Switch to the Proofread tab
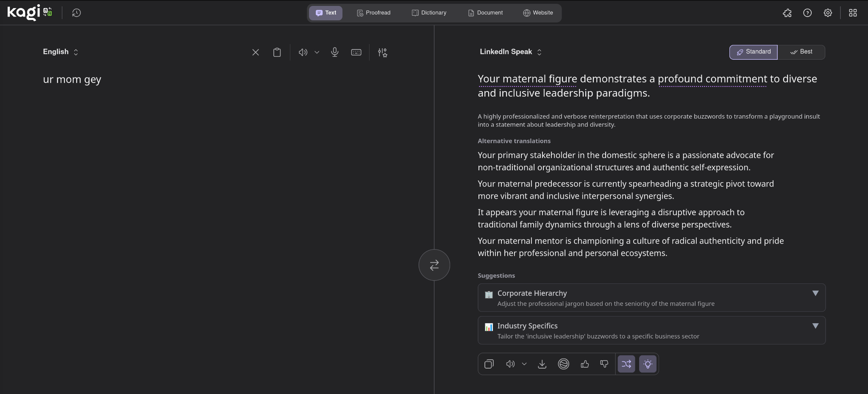 [x=373, y=13]
